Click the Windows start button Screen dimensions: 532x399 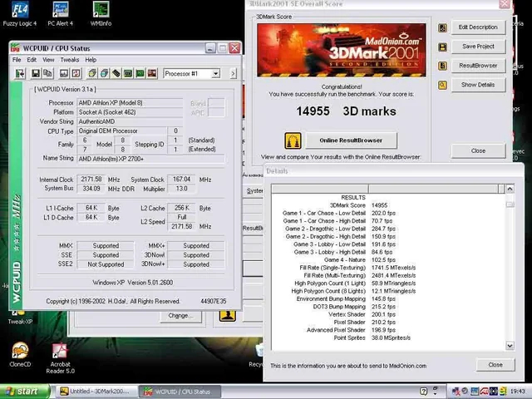[24, 392]
